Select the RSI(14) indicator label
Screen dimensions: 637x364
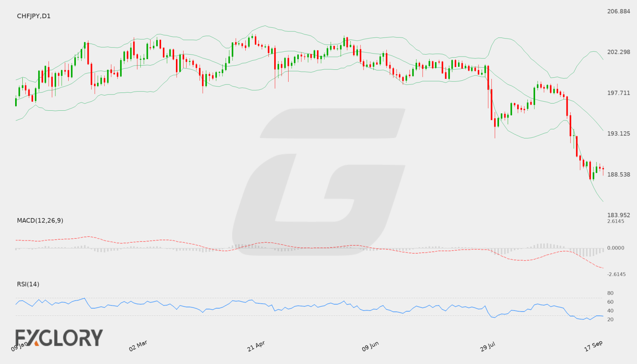(28, 284)
